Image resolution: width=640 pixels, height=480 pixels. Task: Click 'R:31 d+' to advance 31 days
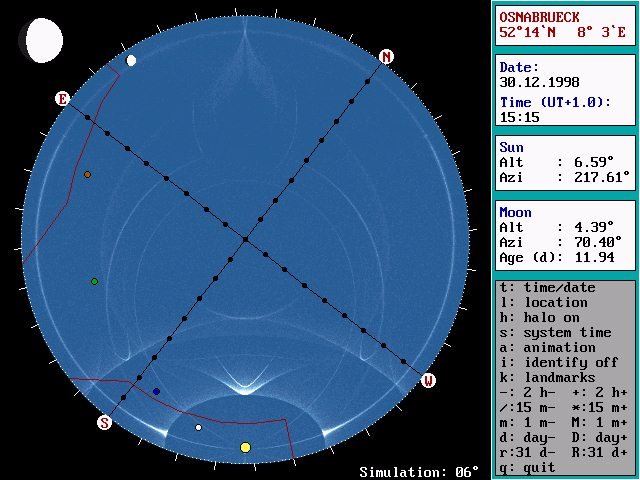[599, 453]
